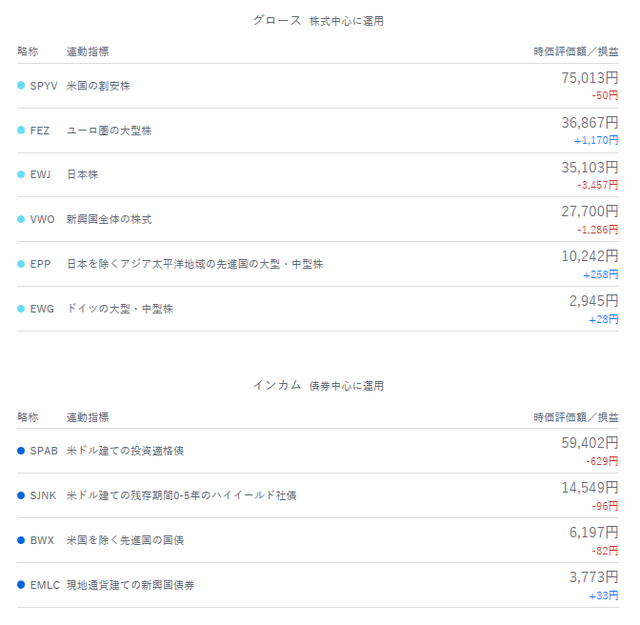Screen dimensions: 640x625
Task: Click the light-blue dot beside VWO
Action: [21, 219]
